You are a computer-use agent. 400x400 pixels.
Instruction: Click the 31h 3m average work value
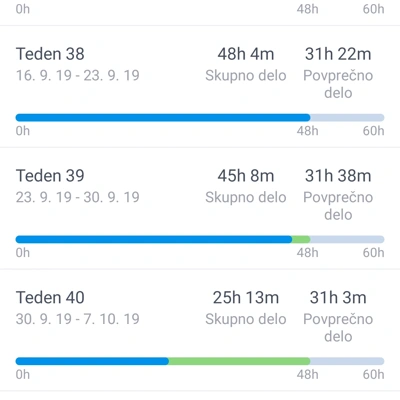point(338,297)
